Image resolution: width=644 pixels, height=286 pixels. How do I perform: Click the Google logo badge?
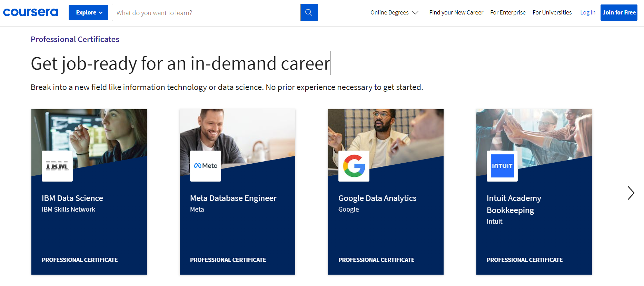[x=354, y=166]
